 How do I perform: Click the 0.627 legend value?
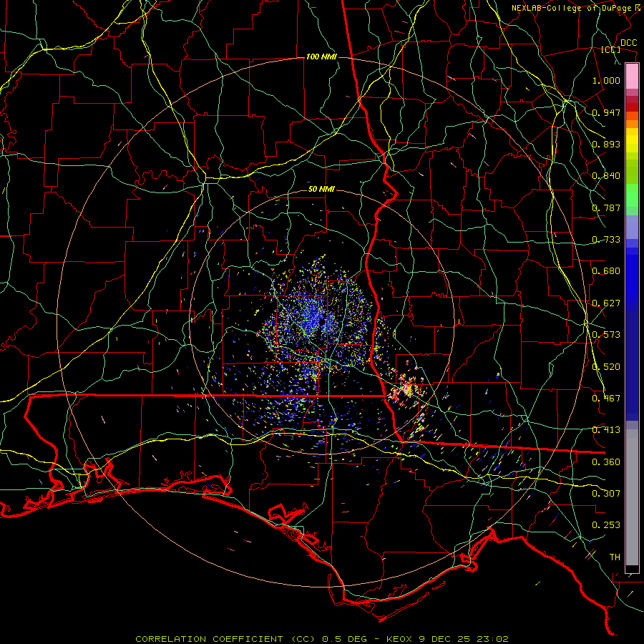(606, 303)
